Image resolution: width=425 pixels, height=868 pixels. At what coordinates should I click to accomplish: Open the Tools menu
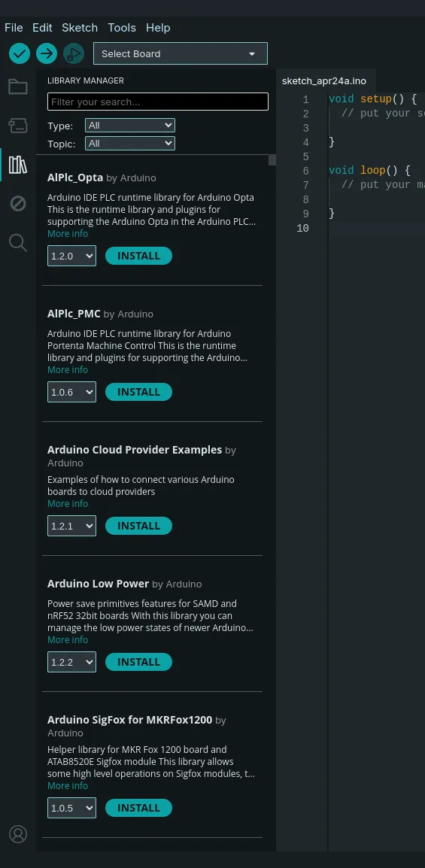click(122, 28)
